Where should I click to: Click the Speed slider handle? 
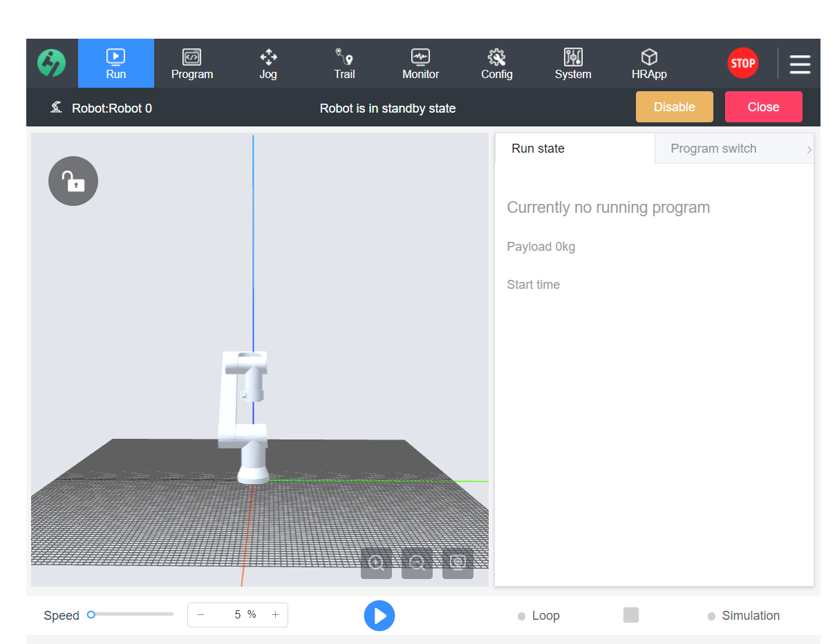click(91, 614)
